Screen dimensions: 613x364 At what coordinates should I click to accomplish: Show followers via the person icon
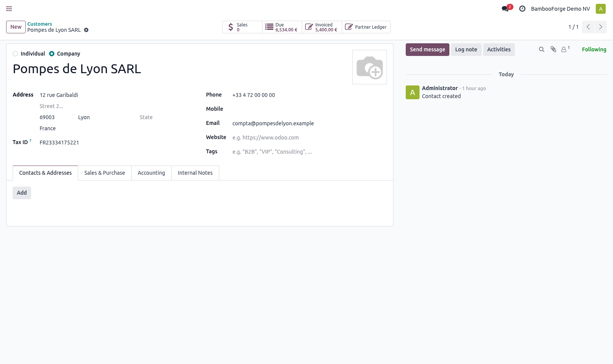[565, 49]
